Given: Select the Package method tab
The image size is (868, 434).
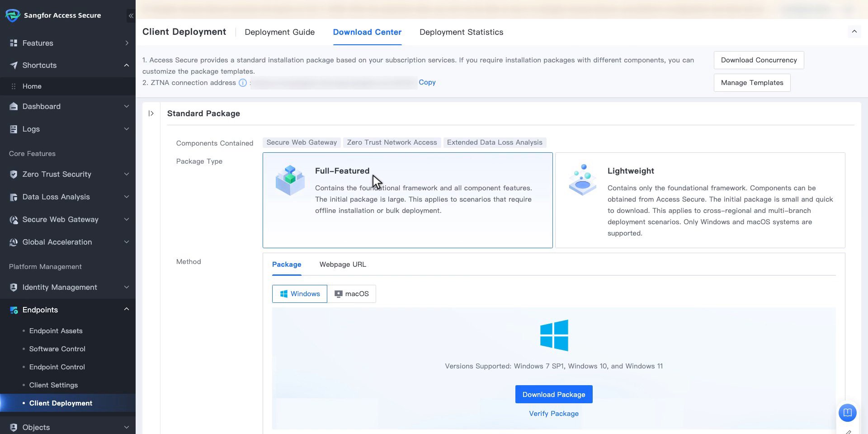Looking at the screenshot, I should tap(287, 264).
